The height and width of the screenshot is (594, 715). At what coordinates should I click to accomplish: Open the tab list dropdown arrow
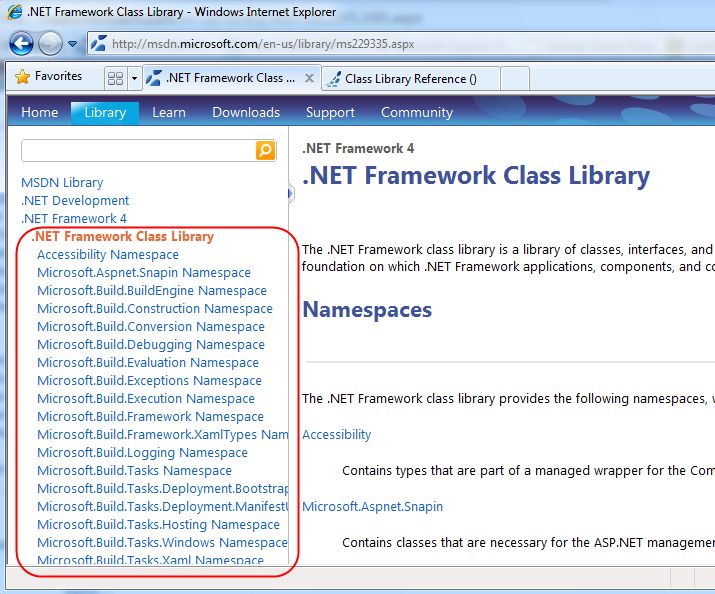coord(134,78)
